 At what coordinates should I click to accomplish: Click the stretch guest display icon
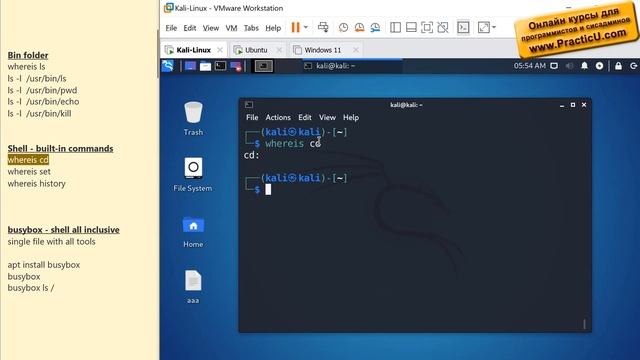coord(484,27)
